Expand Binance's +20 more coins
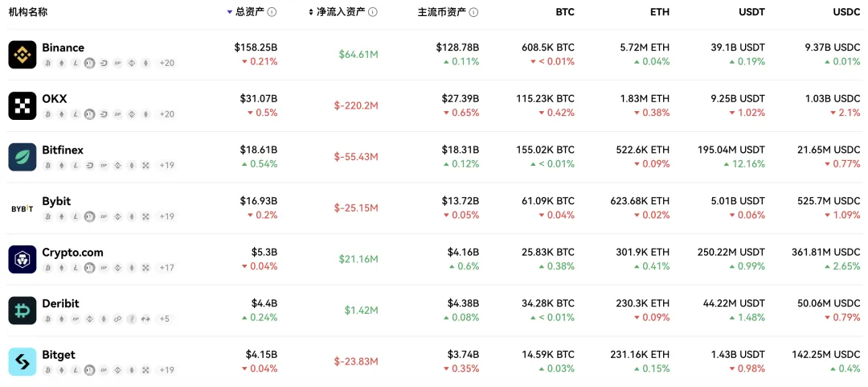This screenshot has width=868, height=387. tap(167, 63)
